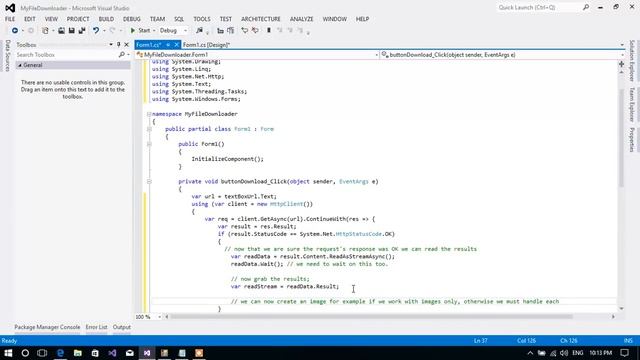This screenshot has height=360, width=640.
Task: Click the taskbar volume icon
Action: pos(564,353)
